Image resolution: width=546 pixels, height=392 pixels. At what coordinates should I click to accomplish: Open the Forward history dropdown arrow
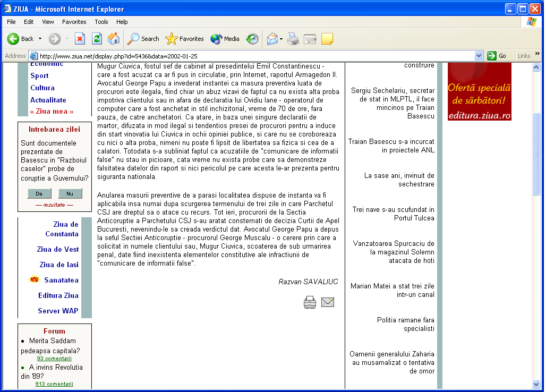click(67, 39)
